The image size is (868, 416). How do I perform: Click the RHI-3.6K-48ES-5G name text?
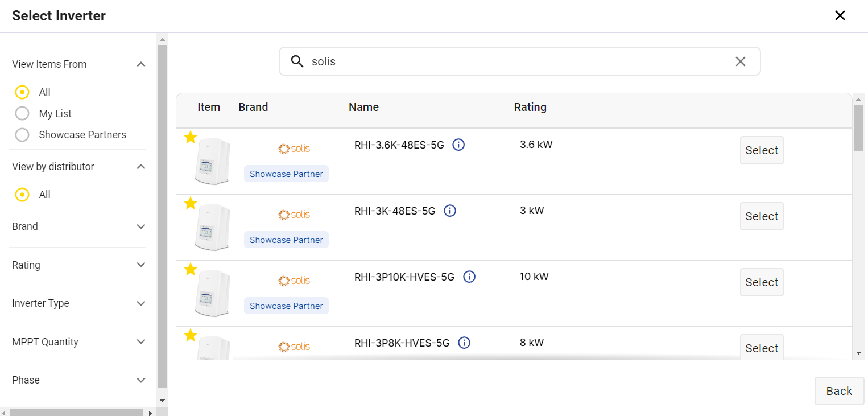pos(399,145)
